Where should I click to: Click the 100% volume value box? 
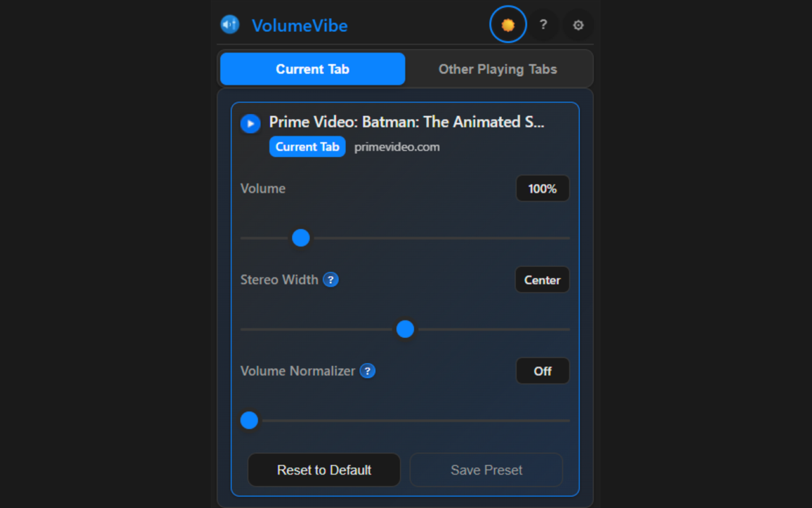pos(542,189)
